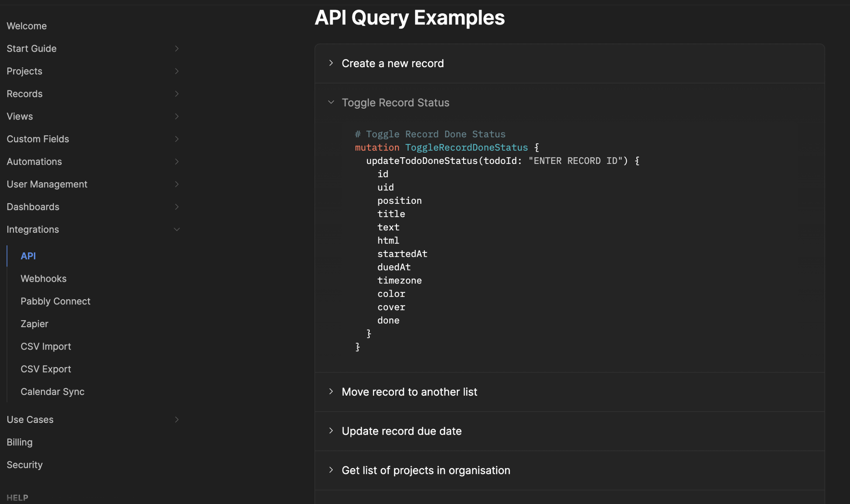Expand the Use Cases chevron

177,419
